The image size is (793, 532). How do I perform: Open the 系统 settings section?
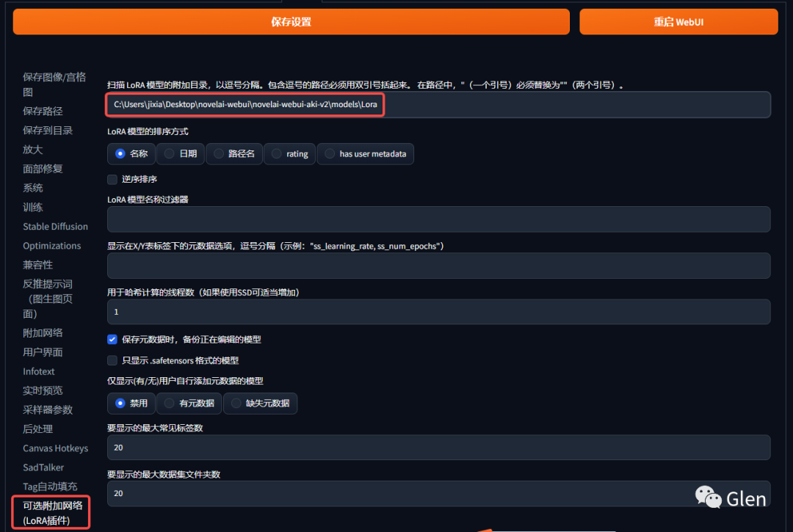[x=33, y=188]
